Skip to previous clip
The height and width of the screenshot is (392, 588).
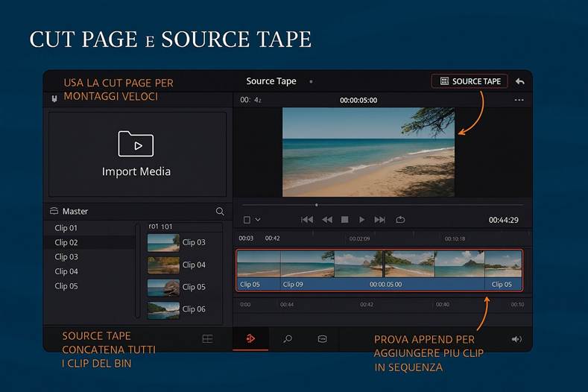[x=307, y=220]
